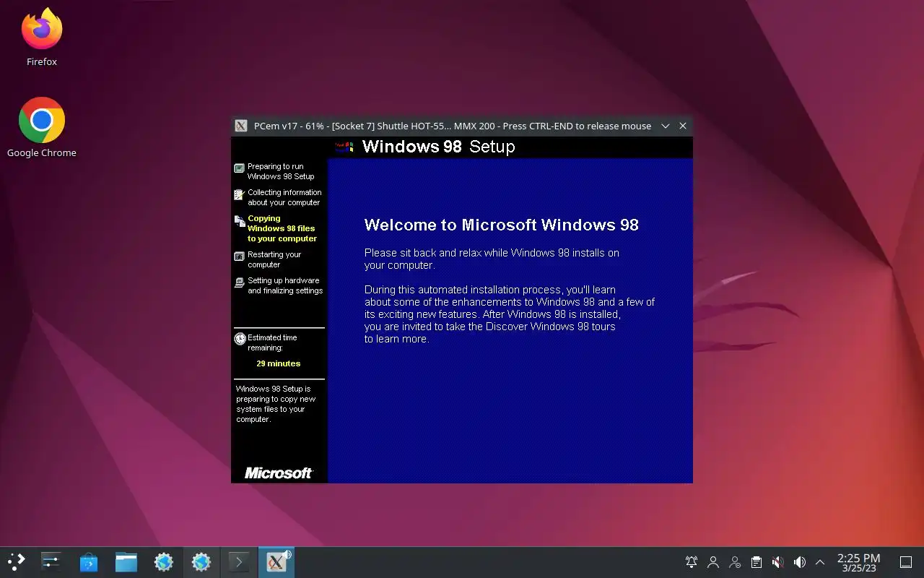Click the 'Collecting information about your computer' text
Image resolution: width=924 pixels, height=578 pixels.
[284, 197]
